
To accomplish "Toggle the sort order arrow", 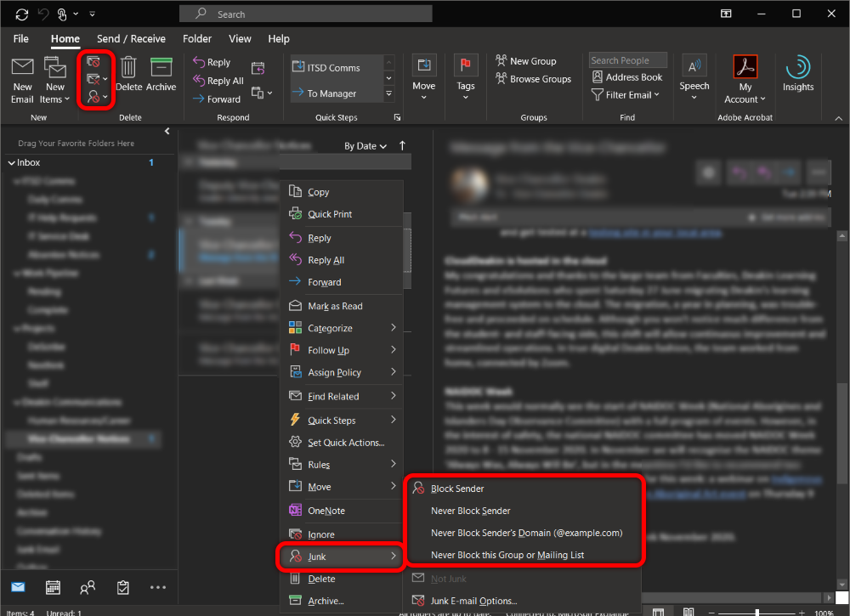I will coord(402,146).
